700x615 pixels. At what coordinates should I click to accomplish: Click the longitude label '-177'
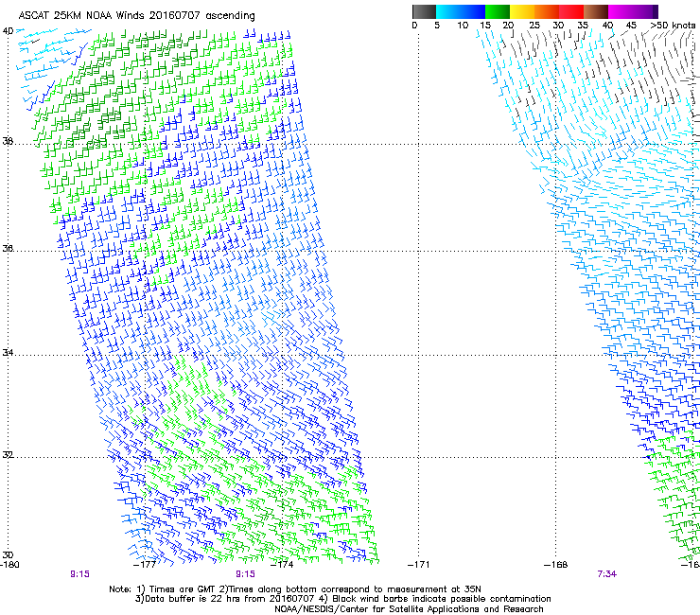click(x=145, y=565)
